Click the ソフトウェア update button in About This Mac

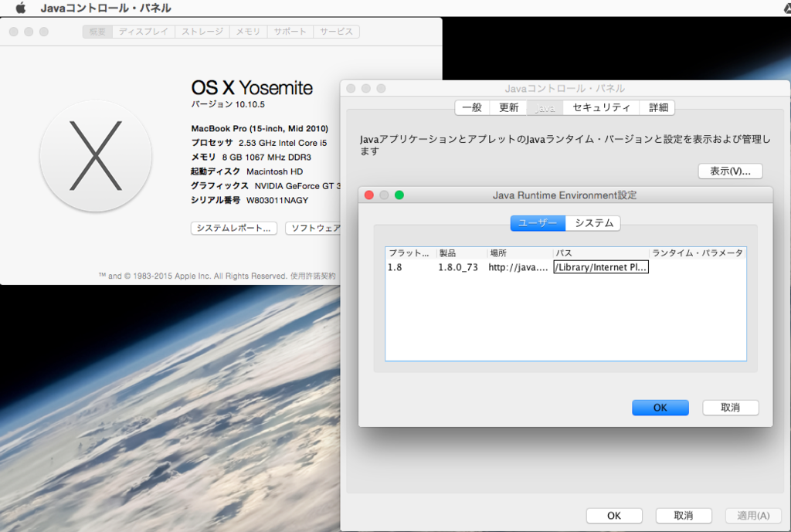314,228
